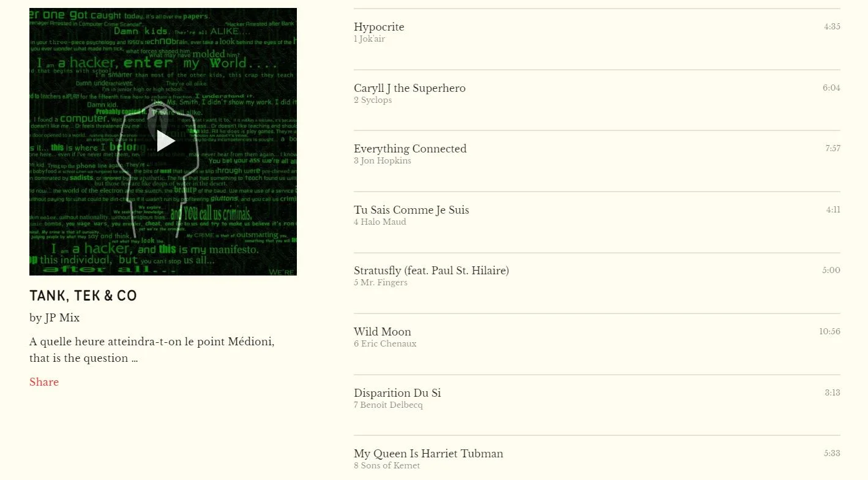Image resolution: width=868 pixels, height=480 pixels.
Task: Click artist name Mr. Fingers
Action: [384, 283]
